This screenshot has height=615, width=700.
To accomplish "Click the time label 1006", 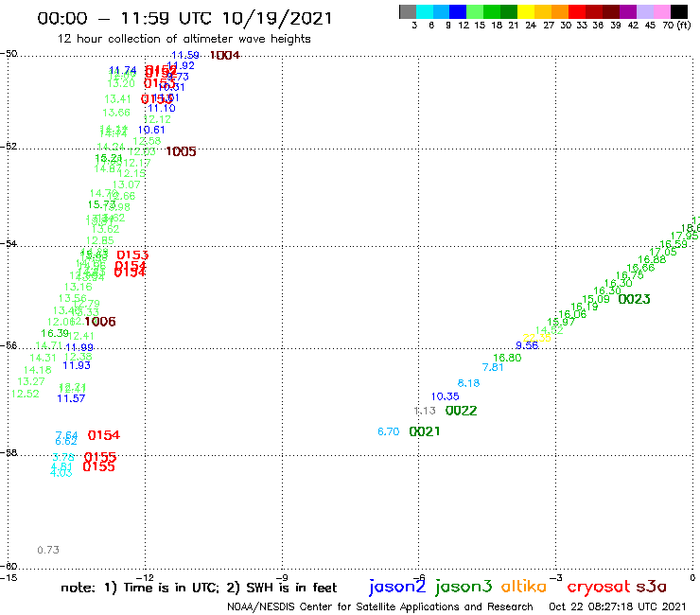I will 100,322.
